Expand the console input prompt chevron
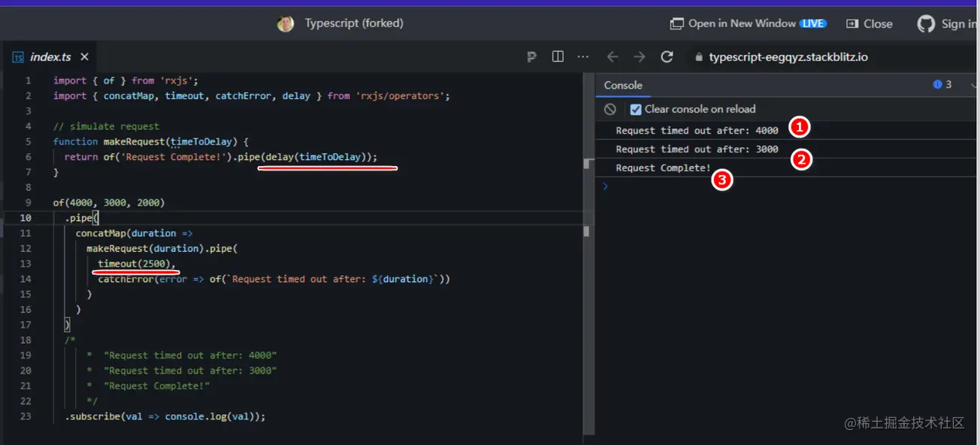This screenshot has height=445, width=980. tap(606, 186)
